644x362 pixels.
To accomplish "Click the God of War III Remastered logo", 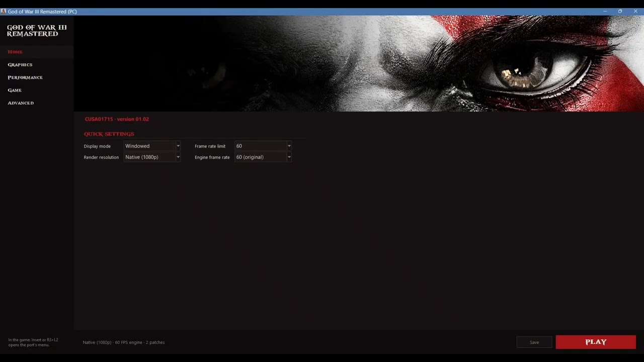I will click(x=37, y=31).
